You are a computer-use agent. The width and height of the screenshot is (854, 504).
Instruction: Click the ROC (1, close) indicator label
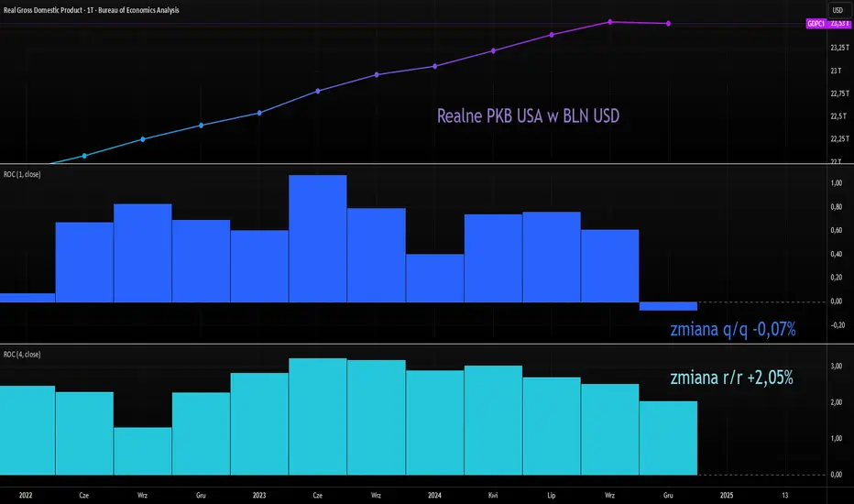[x=22, y=174]
